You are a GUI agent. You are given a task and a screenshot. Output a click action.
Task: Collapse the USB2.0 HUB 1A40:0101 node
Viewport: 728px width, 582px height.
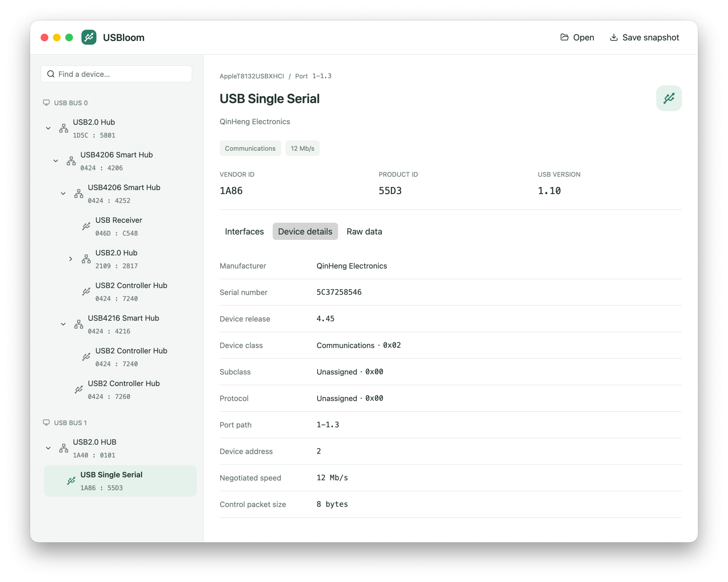click(48, 448)
